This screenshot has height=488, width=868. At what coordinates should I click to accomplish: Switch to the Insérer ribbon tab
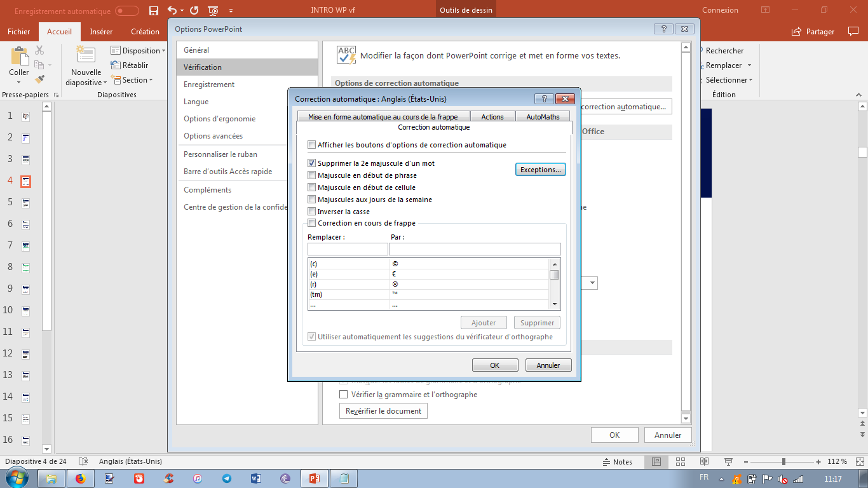click(x=101, y=32)
